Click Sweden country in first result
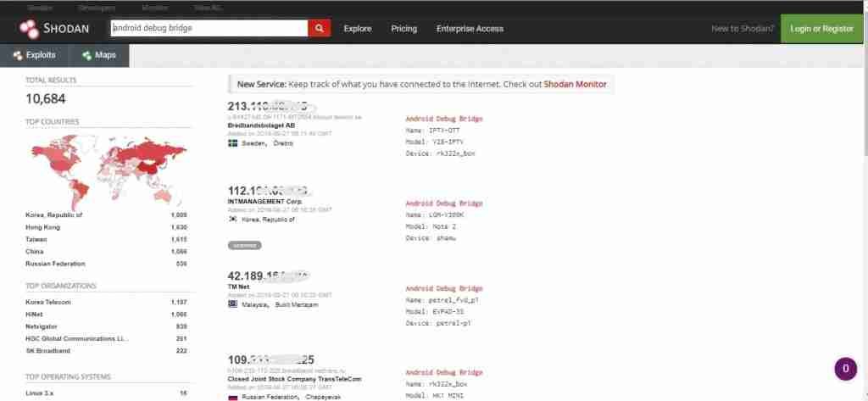 click(x=253, y=143)
